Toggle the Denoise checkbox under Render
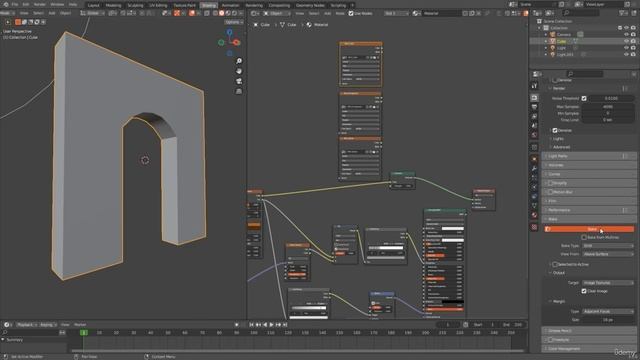 (x=555, y=130)
